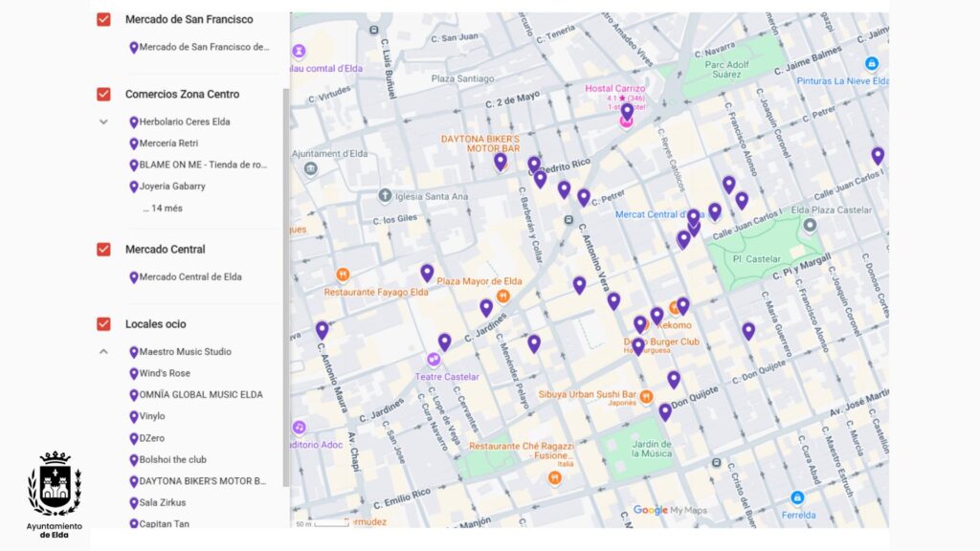Open Herbolario Ceres Elda list entry
This screenshot has width=980, height=551.
[184, 122]
